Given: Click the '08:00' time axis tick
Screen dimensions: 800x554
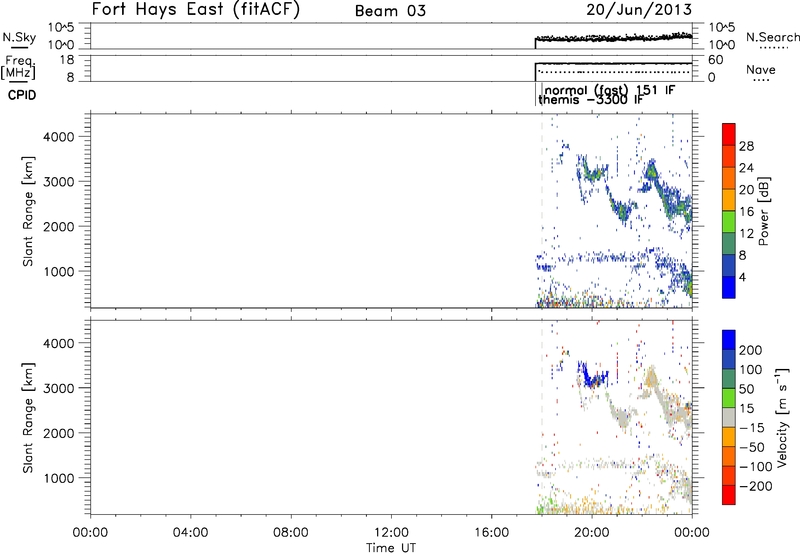Looking at the screenshot, I should [x=291, y=533].
